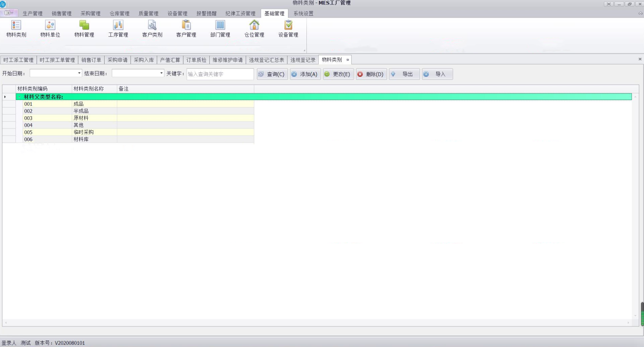
Task: Click the horizontal scrollbar below the grid
Action: pos(317,323)
